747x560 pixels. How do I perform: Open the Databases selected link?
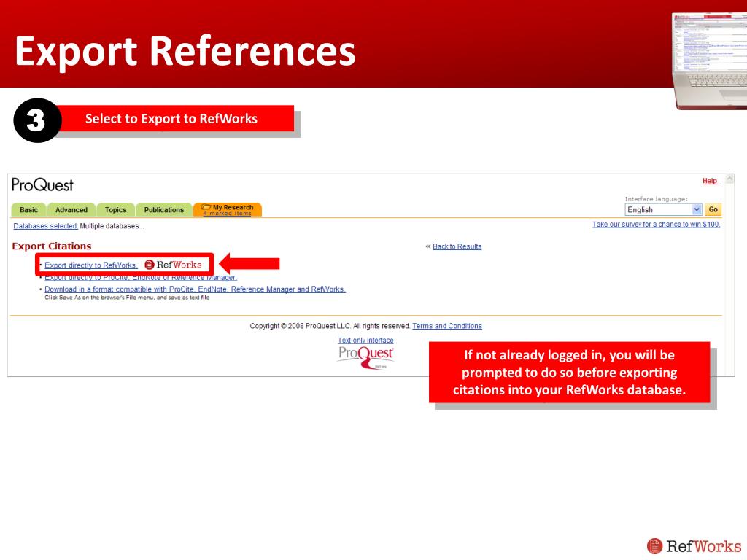pos(45,226)
